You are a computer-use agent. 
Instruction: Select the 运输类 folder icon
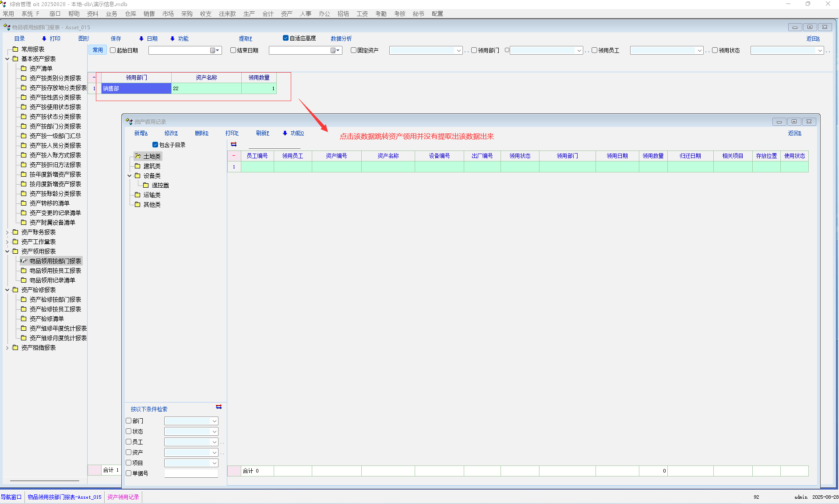click(x=137, y=195)
